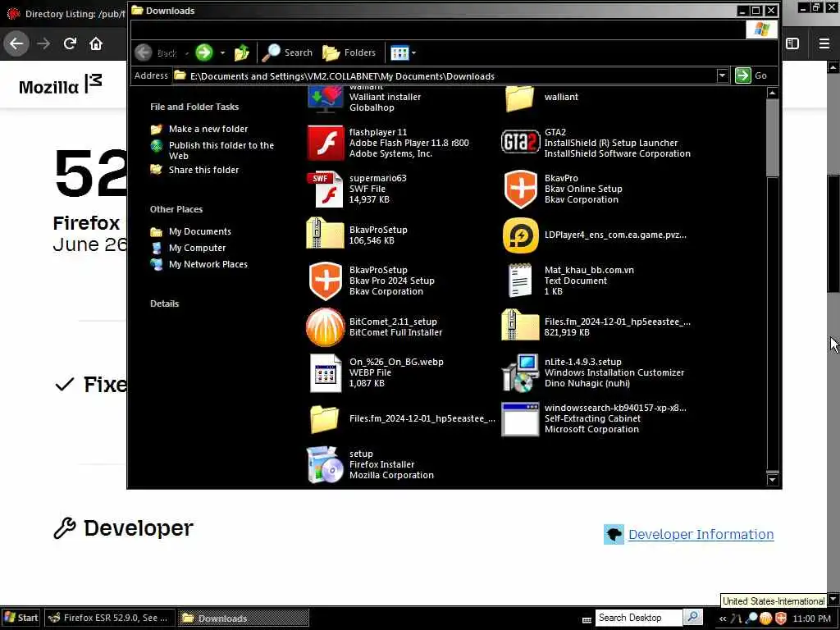Click Explorer scrollbar up arrow
840x630 pixels.
tap(772, 94)
